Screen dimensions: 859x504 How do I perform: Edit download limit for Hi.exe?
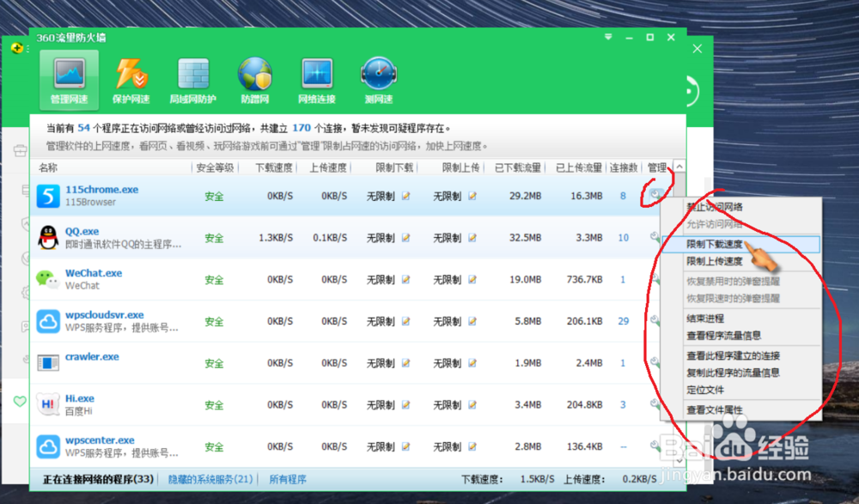click(x=406, y=404)
